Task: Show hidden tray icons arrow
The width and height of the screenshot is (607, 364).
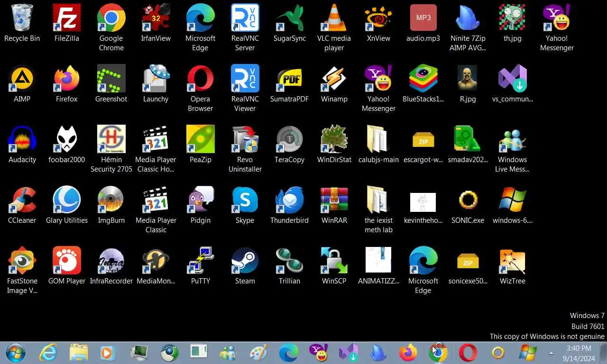Action: (551, 353)
